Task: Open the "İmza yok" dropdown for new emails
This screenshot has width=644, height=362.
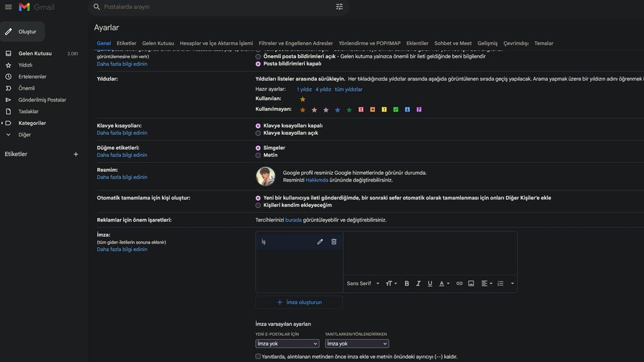Action: click(x=286, y=343)
